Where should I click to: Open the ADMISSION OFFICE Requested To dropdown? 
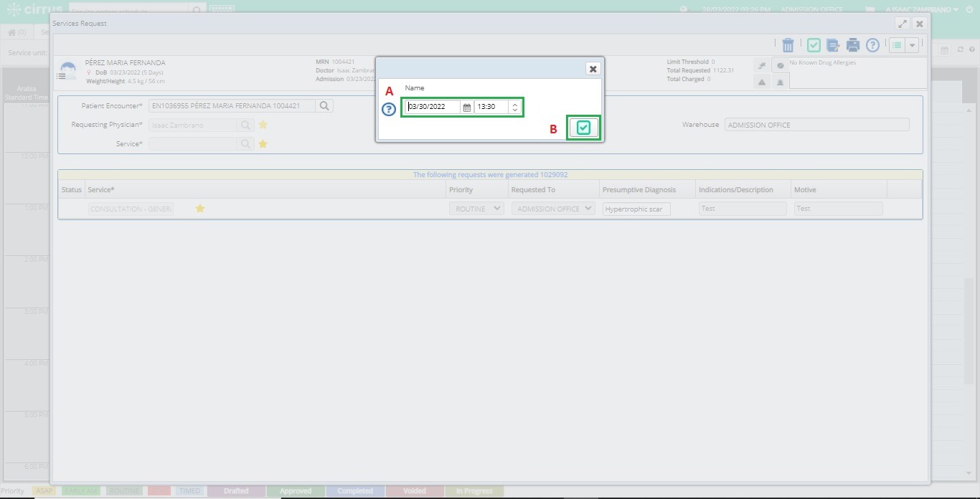pos(553,209)
